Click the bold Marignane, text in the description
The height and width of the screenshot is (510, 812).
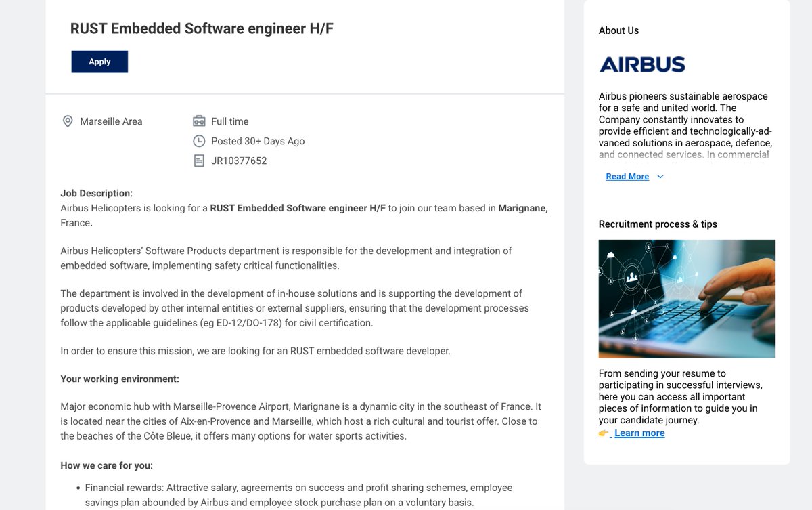(x=523, y=208)
